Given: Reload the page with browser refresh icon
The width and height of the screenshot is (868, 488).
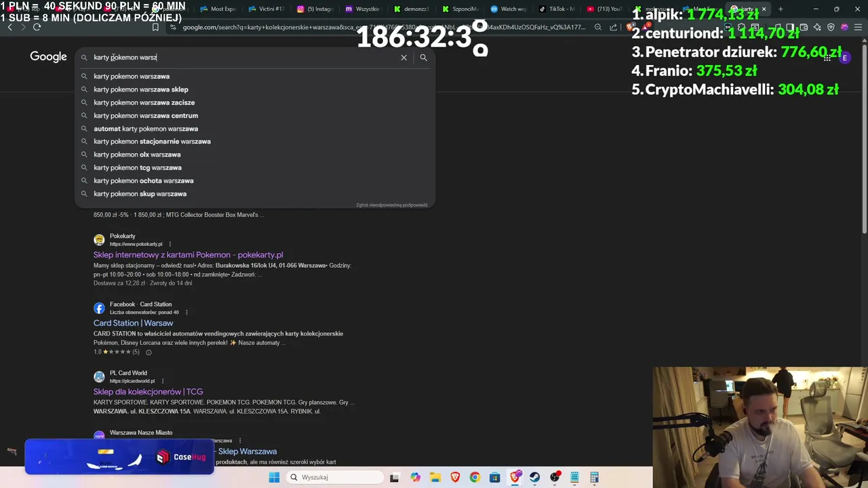Looking at the screenshot, I should coord(37,27).
